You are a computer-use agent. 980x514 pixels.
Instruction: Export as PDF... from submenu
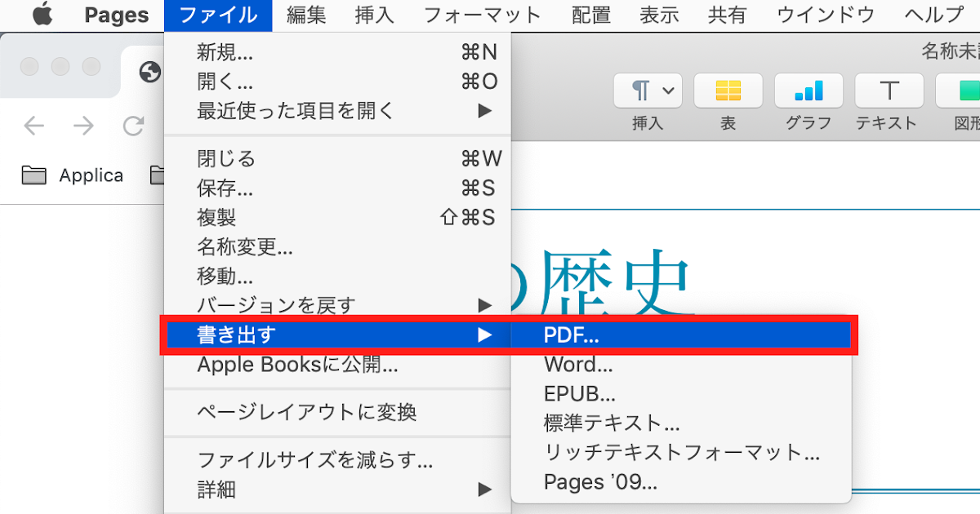[681, 335]
